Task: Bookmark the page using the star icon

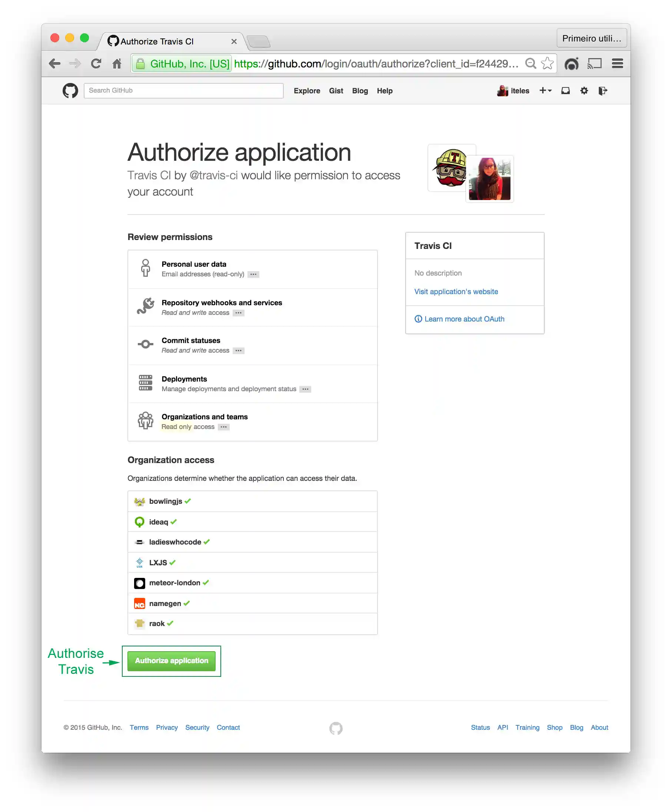Action: pyautogui.click(x=547, y=63)
